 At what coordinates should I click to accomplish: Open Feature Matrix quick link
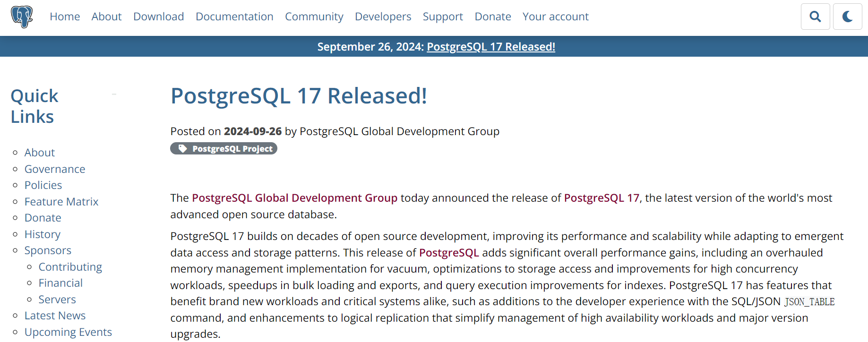61,202
